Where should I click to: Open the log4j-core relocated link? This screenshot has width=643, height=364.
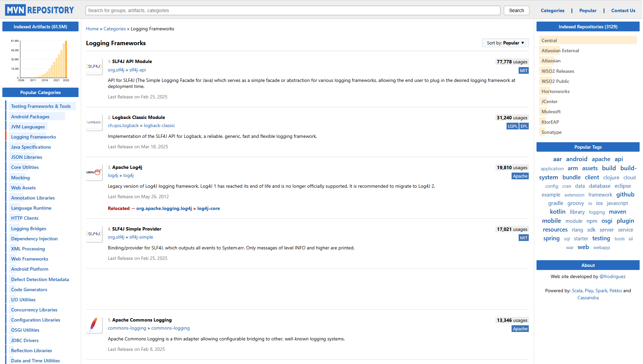(208, 209)
